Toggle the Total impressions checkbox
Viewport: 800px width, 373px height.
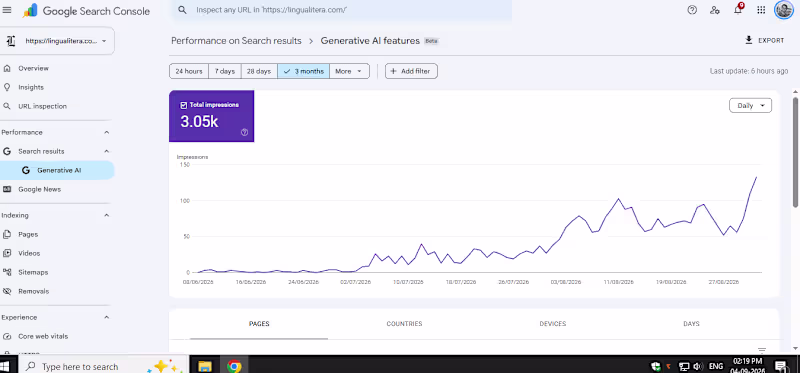click(184, 105)
